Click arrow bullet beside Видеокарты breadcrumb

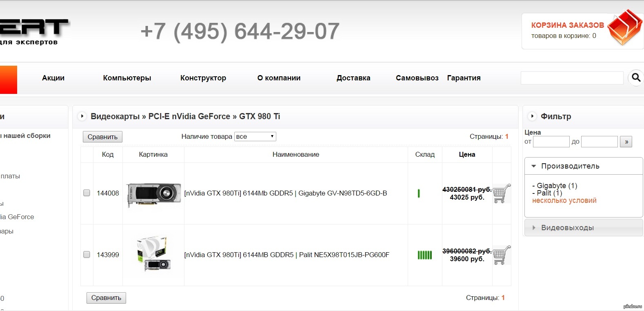(82, 116)
